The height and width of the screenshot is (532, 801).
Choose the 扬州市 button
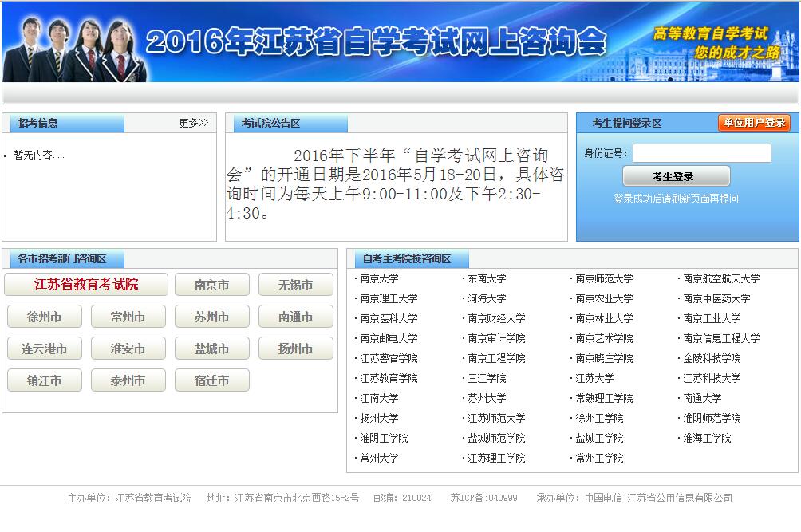(x=295, y=349)
